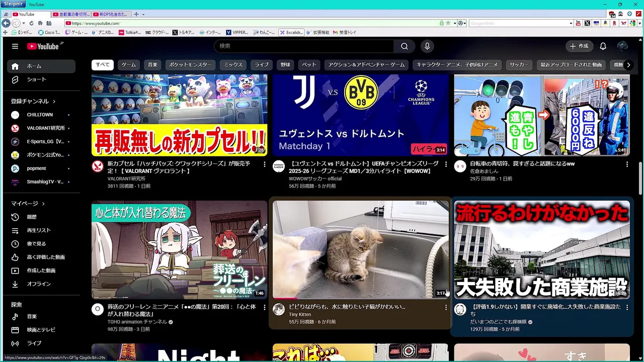Select the すべて filter chip
This screenshot has width=644, height=362.
(x=103, y=64)
